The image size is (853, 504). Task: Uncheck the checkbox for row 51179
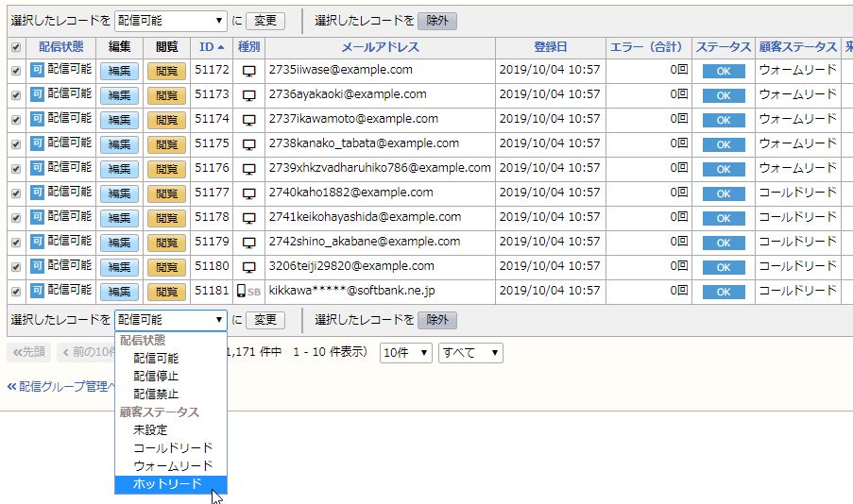tap(16, 243)
